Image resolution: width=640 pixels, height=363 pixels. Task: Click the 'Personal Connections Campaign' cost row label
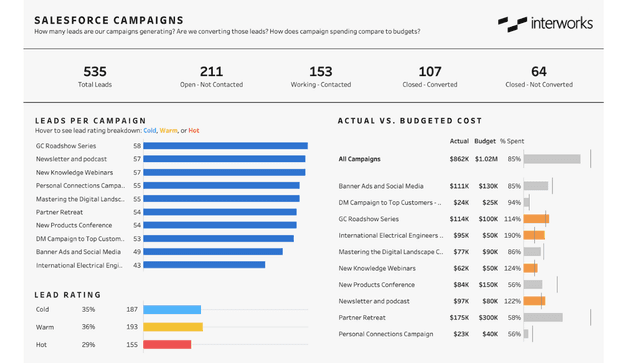386,334
